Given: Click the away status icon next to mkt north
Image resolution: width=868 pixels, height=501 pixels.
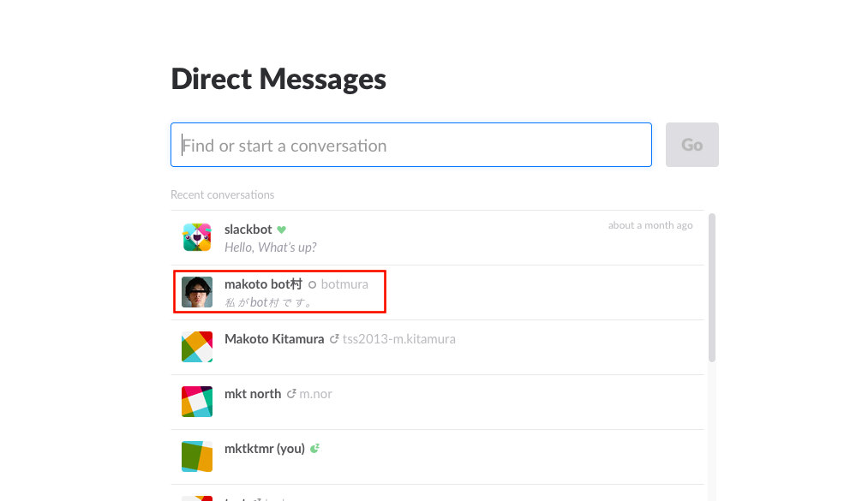Looking at the screenshot, I should pos(291,394).
